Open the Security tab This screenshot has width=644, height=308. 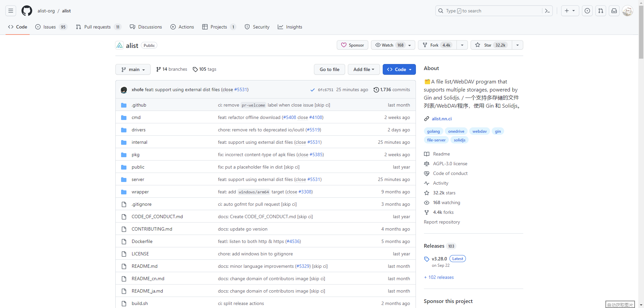[x=257, y=27]
